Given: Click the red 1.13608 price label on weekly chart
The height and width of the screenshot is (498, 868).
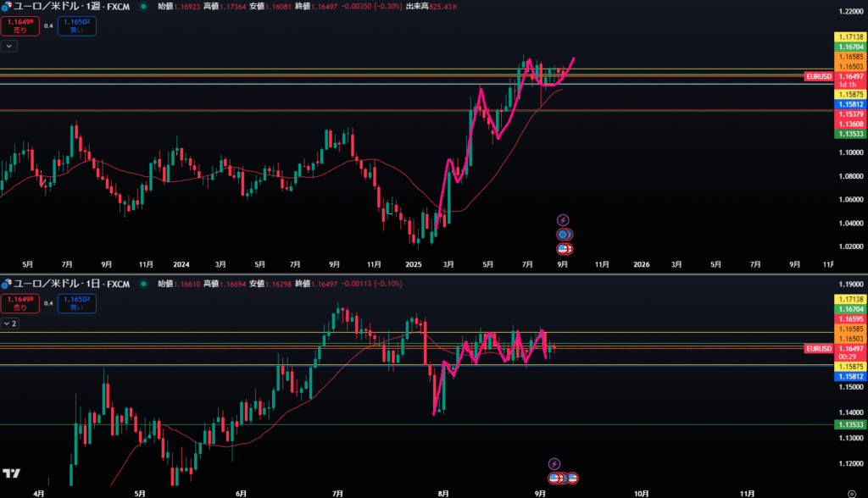Looking at the screenshot, I should tap(849, 124).
